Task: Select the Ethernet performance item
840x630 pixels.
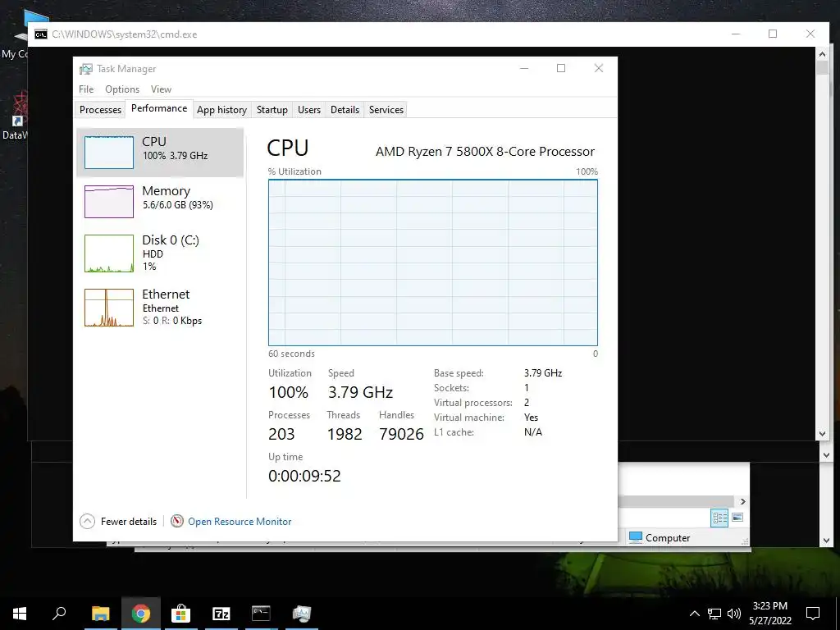Action: click(x=160, y=308)
